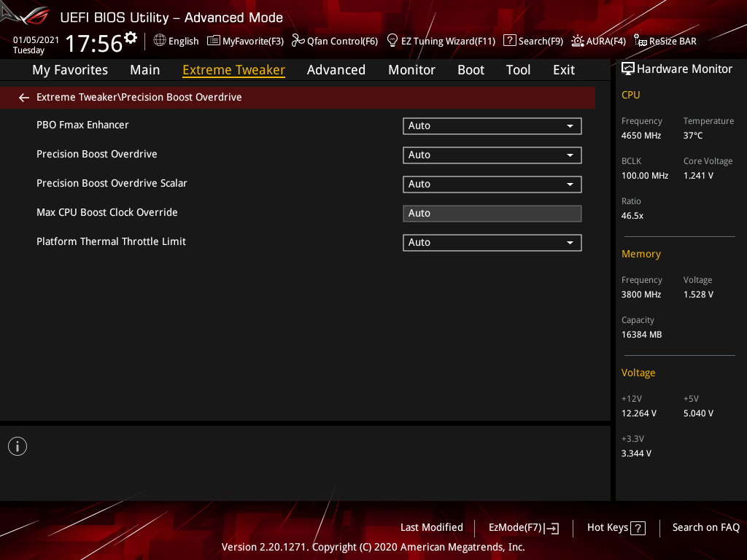
Task: Click the back arrow in breadcrumb
Action: click(24, 98)
